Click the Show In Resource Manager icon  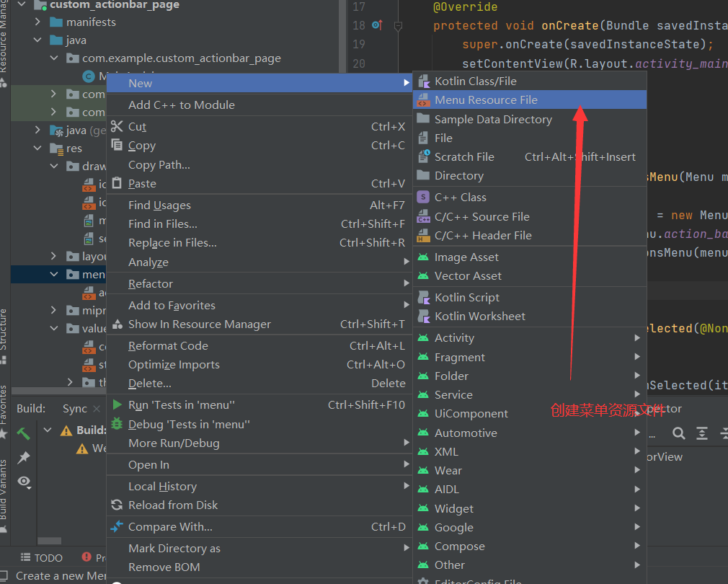pos(117,324)
